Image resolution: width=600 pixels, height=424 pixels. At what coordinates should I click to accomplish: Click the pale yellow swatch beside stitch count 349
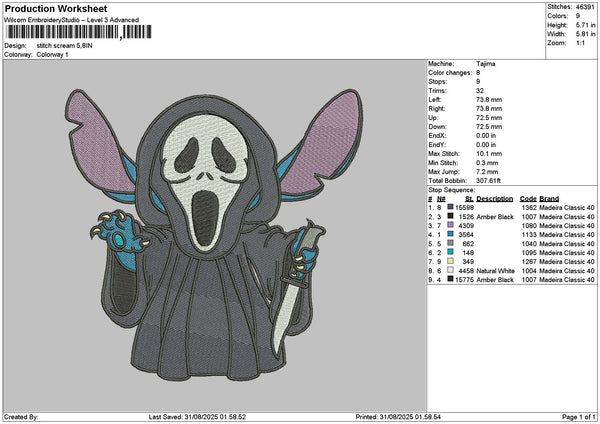[450, 261]
